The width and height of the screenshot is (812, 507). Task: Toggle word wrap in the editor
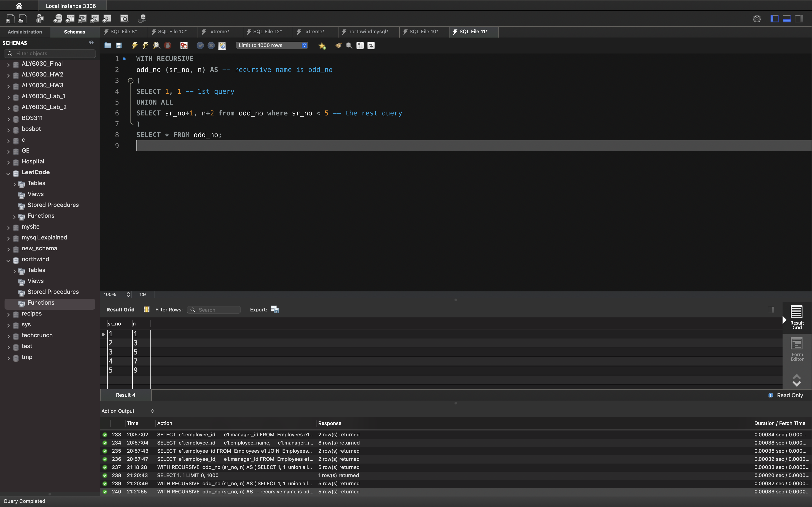pos(371,45)
